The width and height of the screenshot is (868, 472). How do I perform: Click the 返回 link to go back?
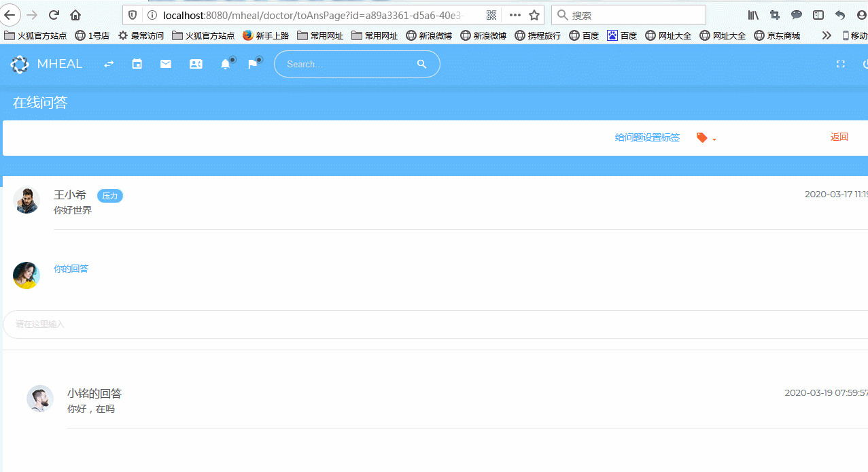tap(839, 137)
